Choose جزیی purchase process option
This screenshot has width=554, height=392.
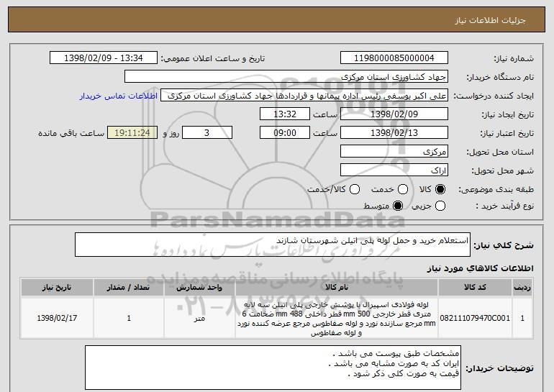click(440, 206)
